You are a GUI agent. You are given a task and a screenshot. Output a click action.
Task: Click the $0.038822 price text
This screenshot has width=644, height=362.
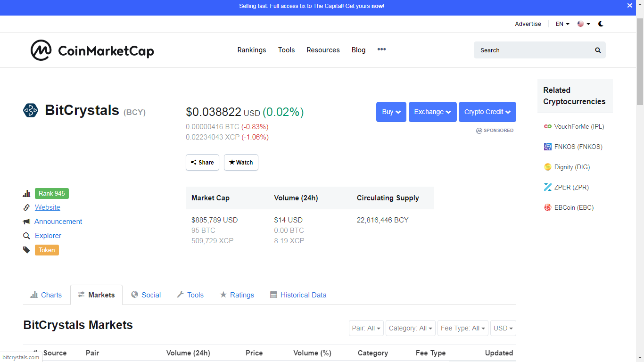pos(214,112)
